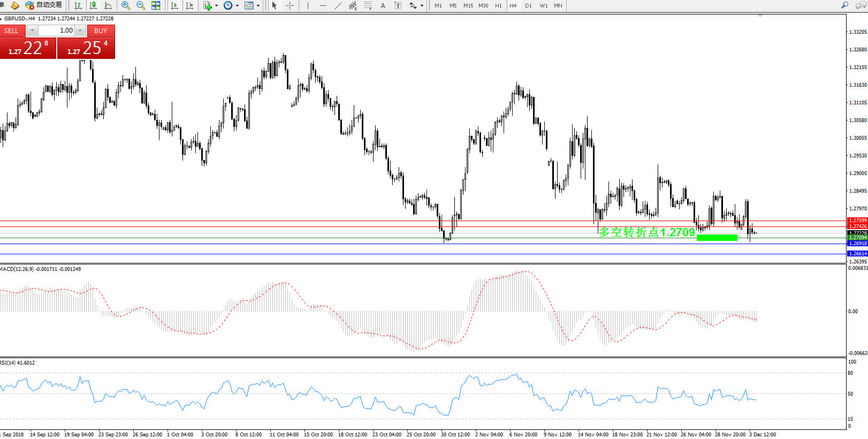Click the BUY button
Viewport: 868px width, 439px height.
101,31
